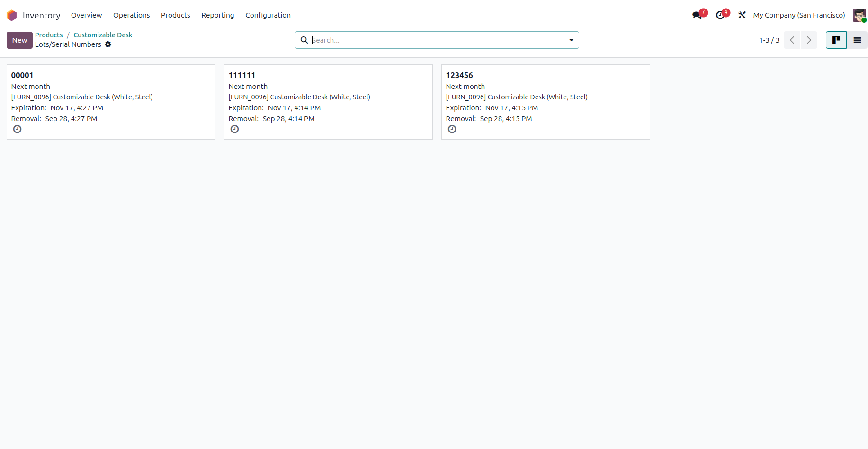Click the Lots/Serial Numbers title text
The image size is (868, 449).
pos(68,44)
